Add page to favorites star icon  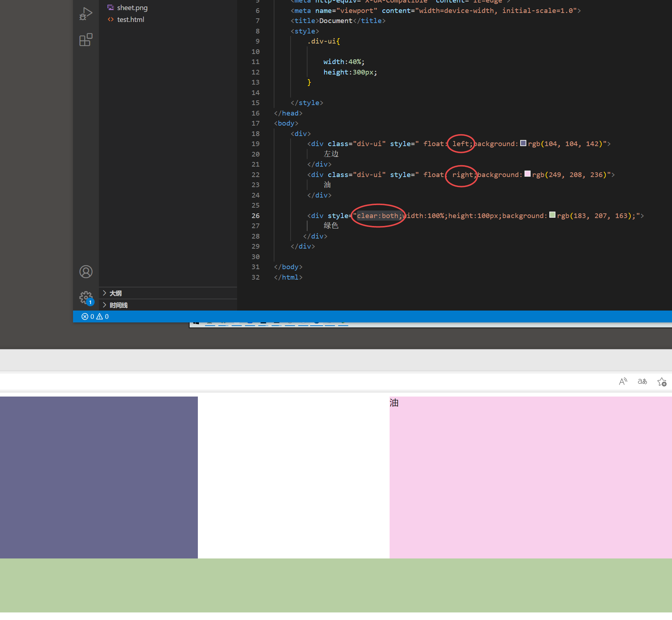662,382
